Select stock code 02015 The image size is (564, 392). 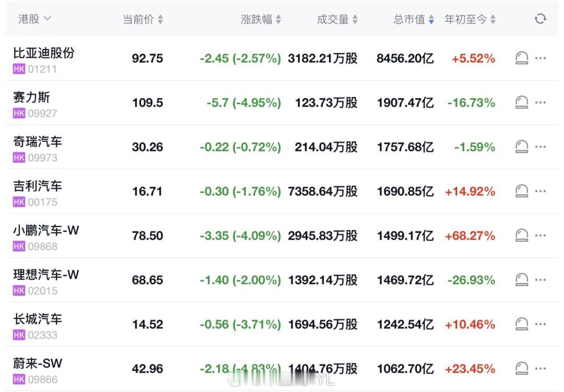click(42, 291)
